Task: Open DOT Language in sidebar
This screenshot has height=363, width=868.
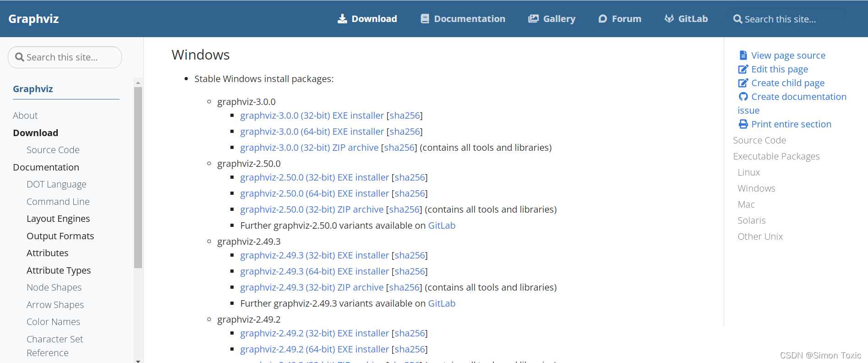Action: point(56,184)
